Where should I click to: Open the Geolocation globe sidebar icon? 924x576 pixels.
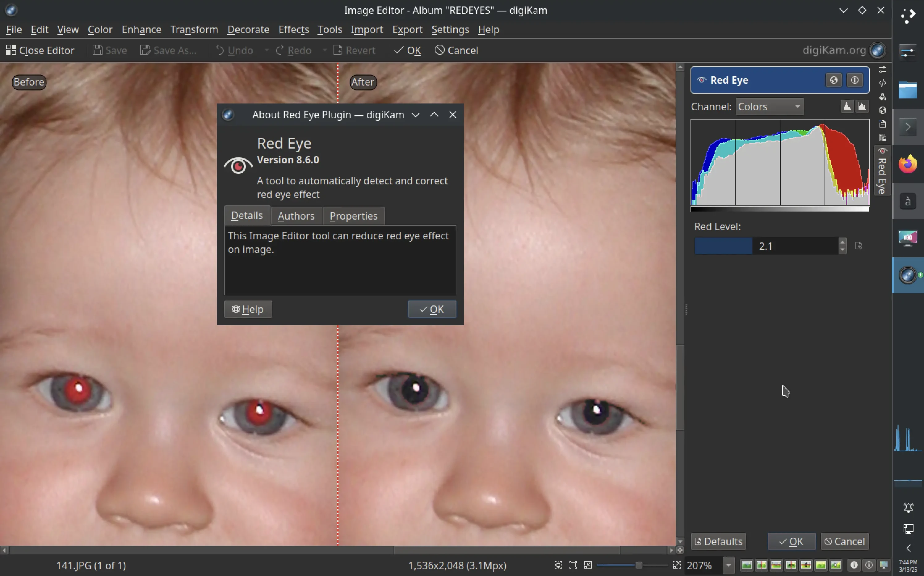[x=883, y=110]
